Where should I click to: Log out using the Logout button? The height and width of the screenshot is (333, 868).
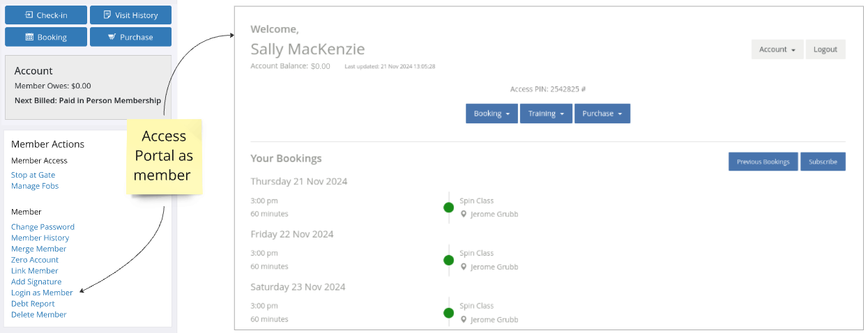tap(825, 49)
